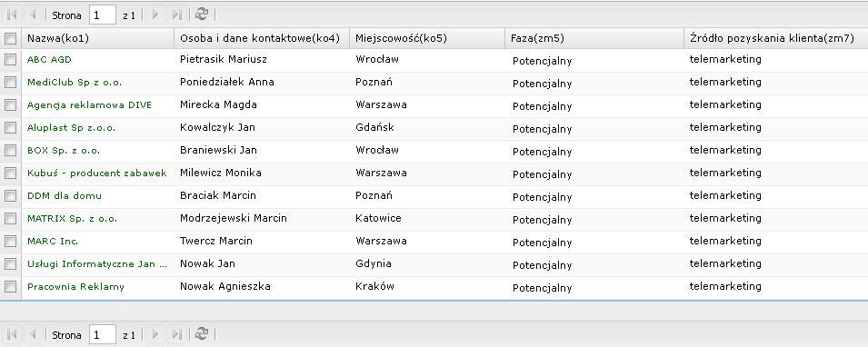The height and width of the screenshot is (347, 868).
Task: Open Agencja reklamowa DIVE client link
Action: [89, 105]
